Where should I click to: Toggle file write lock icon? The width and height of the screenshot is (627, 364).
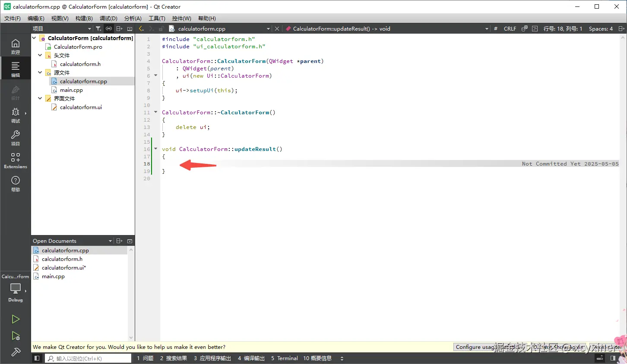(161, 28)
